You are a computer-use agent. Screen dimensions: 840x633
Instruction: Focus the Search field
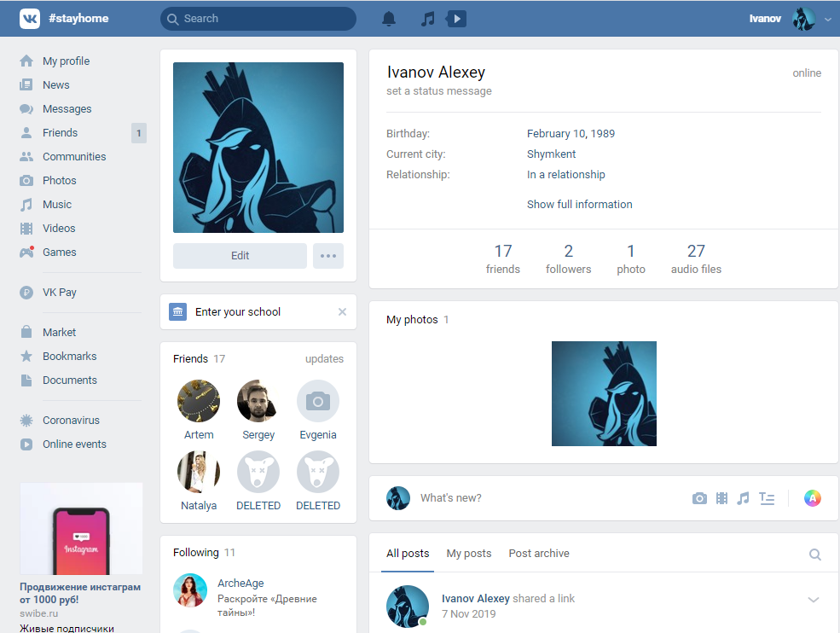[x=258, y=19]
